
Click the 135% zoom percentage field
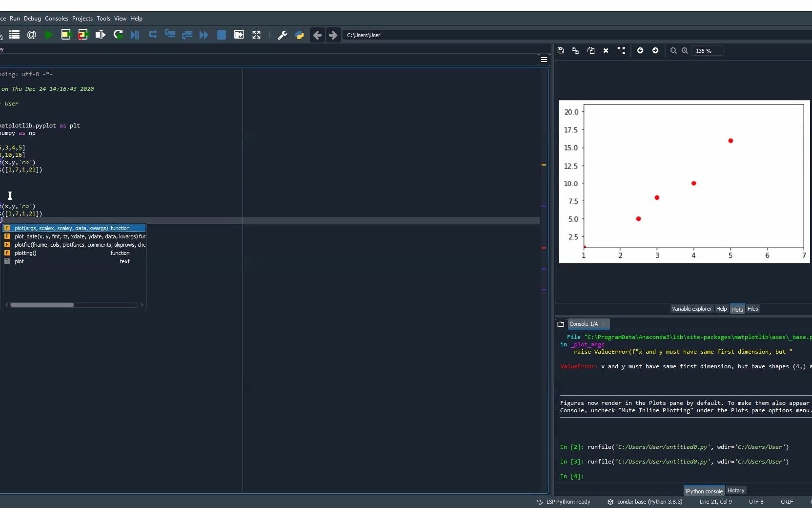point(708,50)
